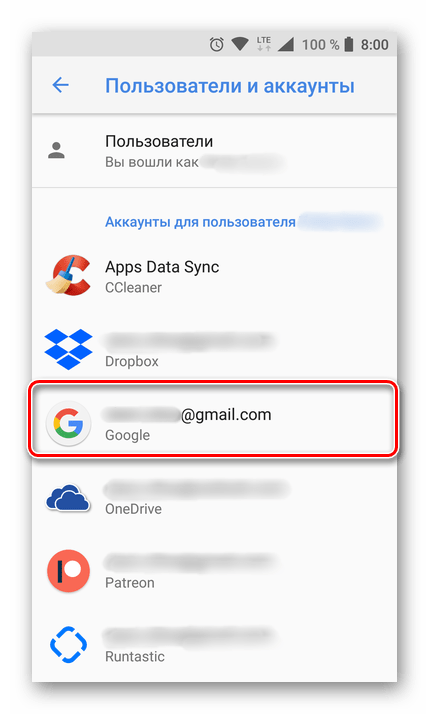The image size is (429, 714).
Task: Tap the person icon beside Пользователи
Action: pos(56,150)
